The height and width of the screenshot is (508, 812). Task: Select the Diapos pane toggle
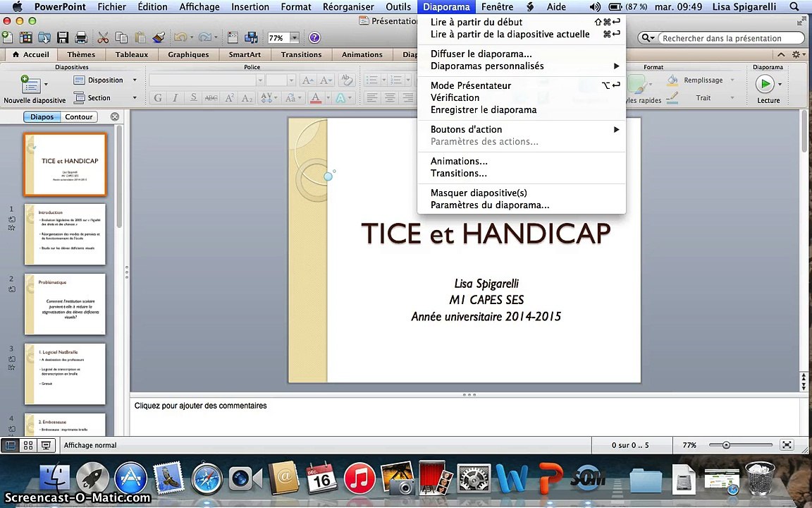pyautogui.click(x=42, y=116)
